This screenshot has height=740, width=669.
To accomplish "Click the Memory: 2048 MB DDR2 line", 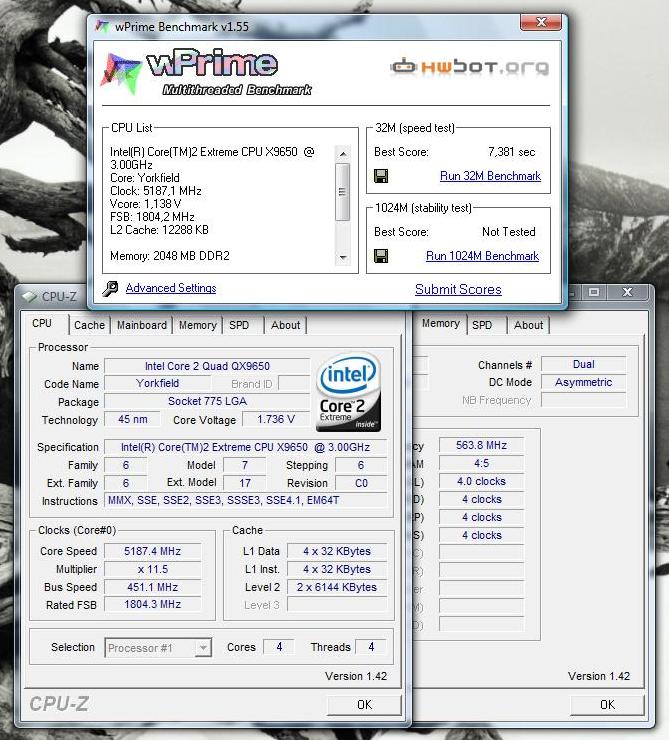I will (x=170, y=256).
